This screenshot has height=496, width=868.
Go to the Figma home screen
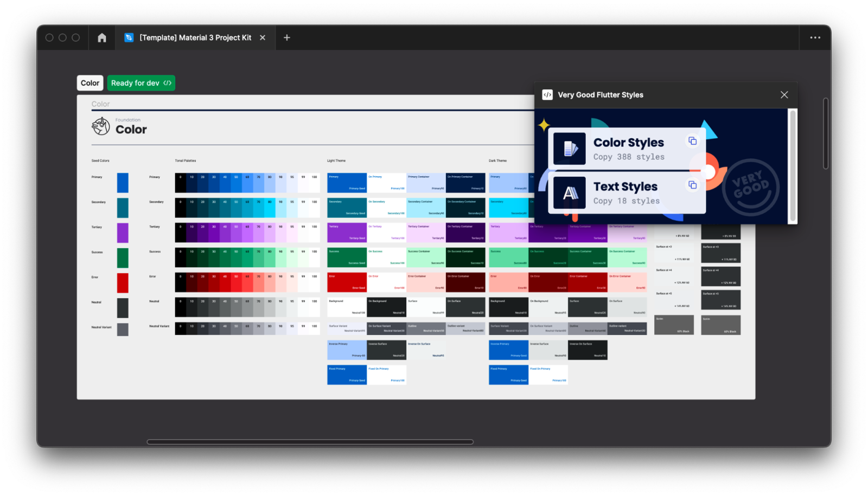click(102, 38)
